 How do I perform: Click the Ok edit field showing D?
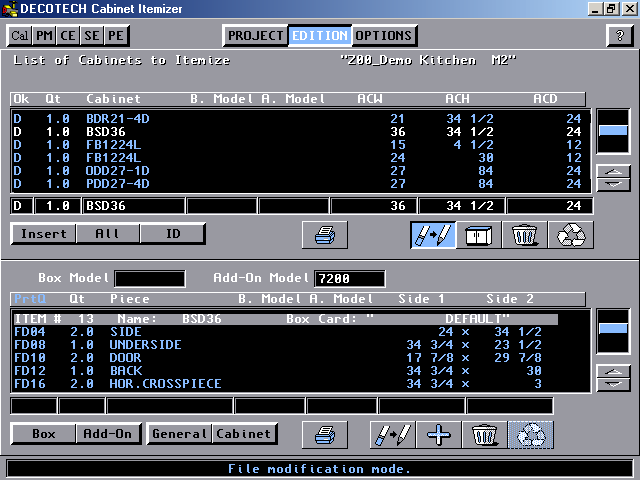tap(22, 206)
